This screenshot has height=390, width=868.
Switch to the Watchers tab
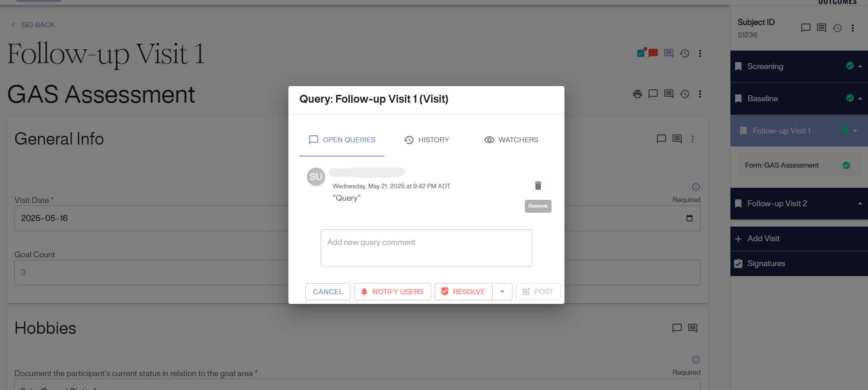tap(511, 140)
